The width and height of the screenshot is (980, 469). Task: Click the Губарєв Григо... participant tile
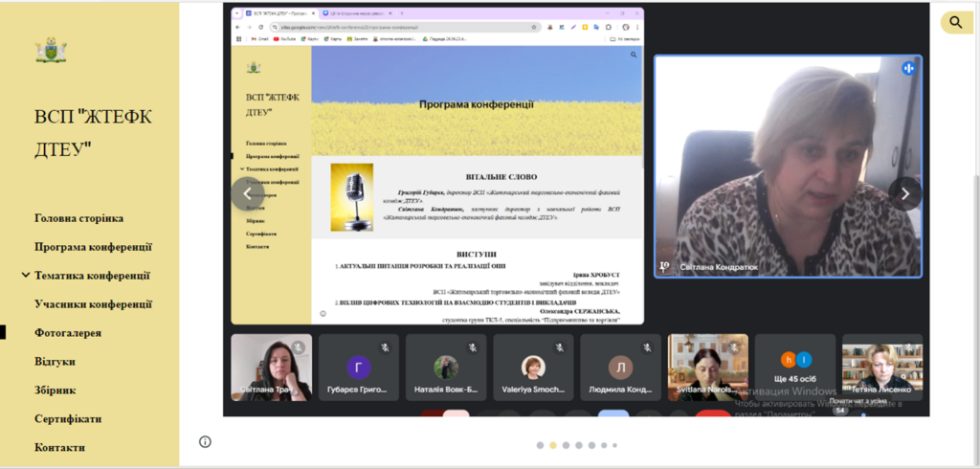[x=359, y=368]
